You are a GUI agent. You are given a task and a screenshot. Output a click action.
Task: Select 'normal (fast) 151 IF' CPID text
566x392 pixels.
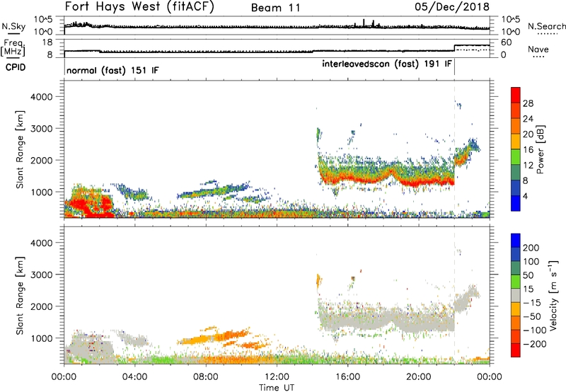(x=112, y=70)
